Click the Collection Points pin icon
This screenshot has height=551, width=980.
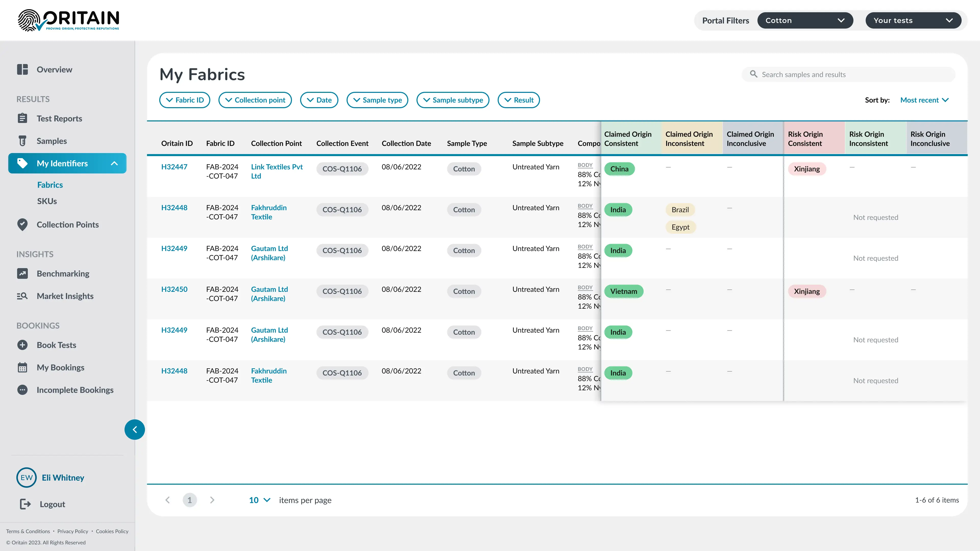pos(22,224)
